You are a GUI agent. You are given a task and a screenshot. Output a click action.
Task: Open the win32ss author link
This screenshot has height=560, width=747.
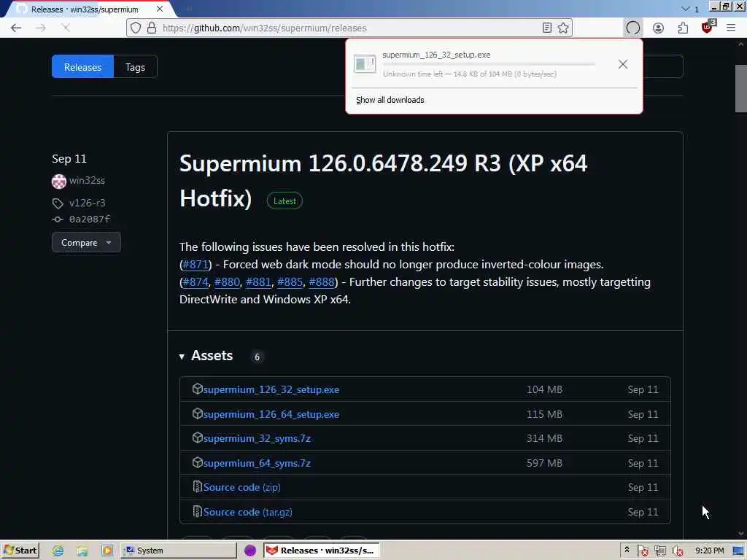pyautogui.click(x=88, y=181)
